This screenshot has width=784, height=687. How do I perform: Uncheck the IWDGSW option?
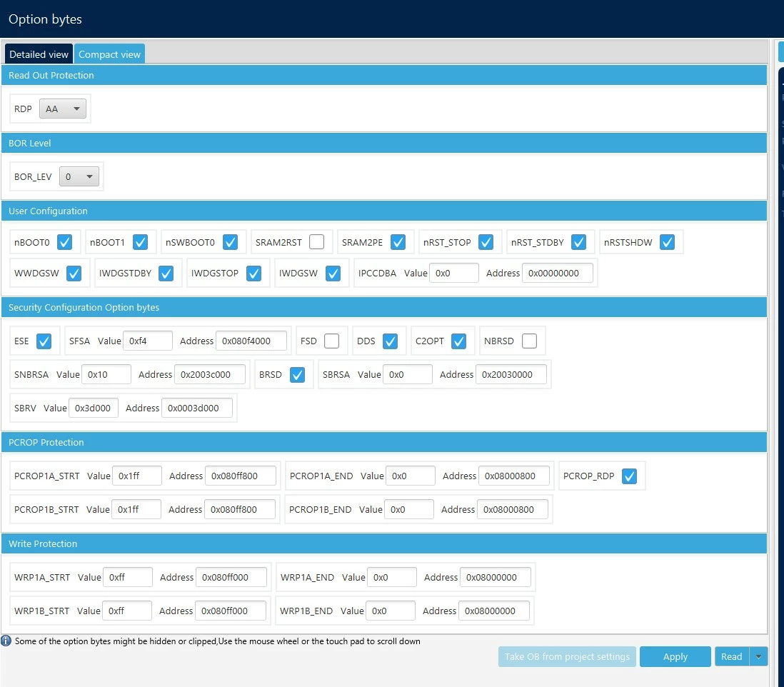tap(333, 274)
